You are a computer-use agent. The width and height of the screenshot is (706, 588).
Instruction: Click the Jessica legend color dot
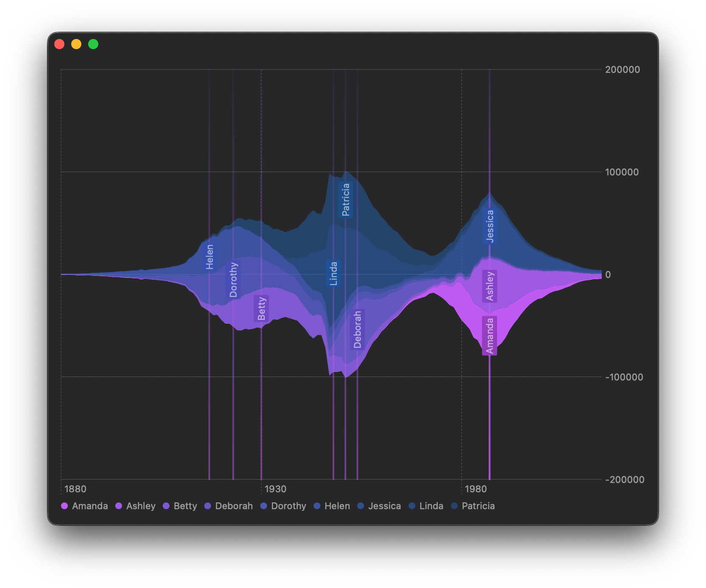click(361, 506)
